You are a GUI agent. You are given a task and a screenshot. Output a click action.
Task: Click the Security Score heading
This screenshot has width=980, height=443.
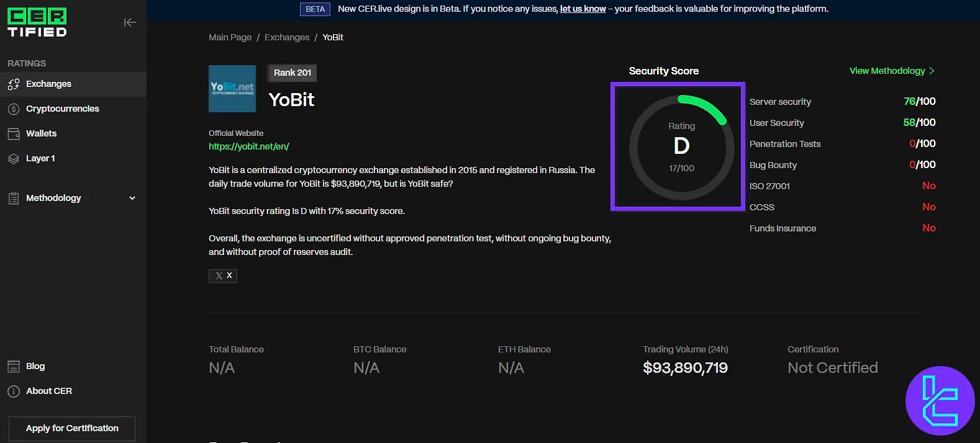click(664, 71)
